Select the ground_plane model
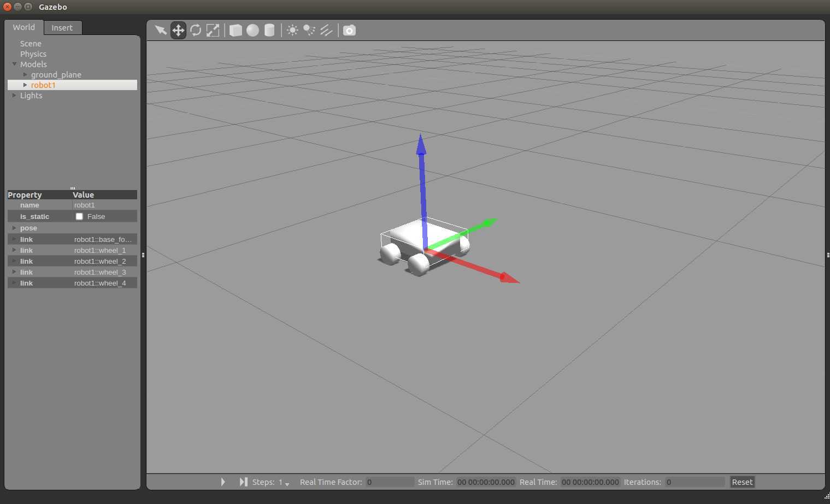Viewport: 830px width, 504px height. click(56, 75)
